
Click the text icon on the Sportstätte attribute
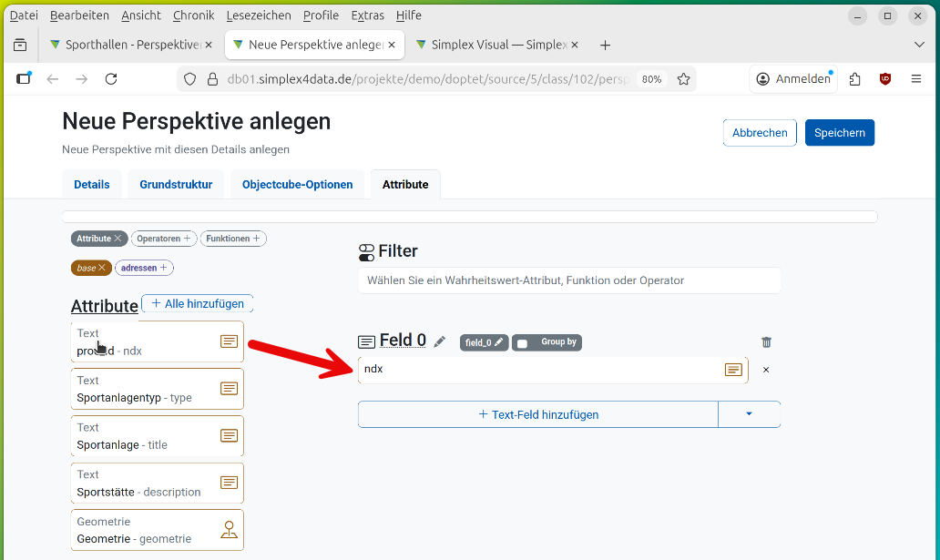[229, 483]
